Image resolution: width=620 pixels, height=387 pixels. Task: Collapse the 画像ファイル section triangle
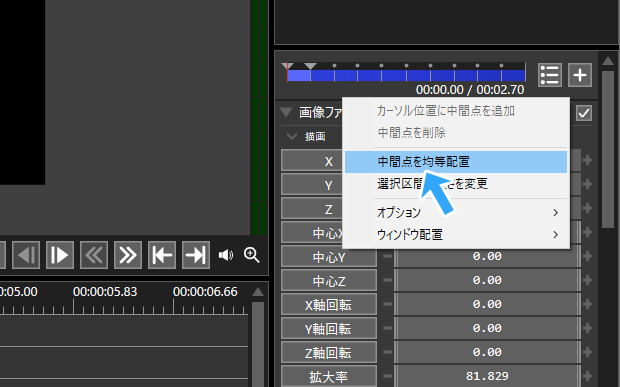coord(286,112)
